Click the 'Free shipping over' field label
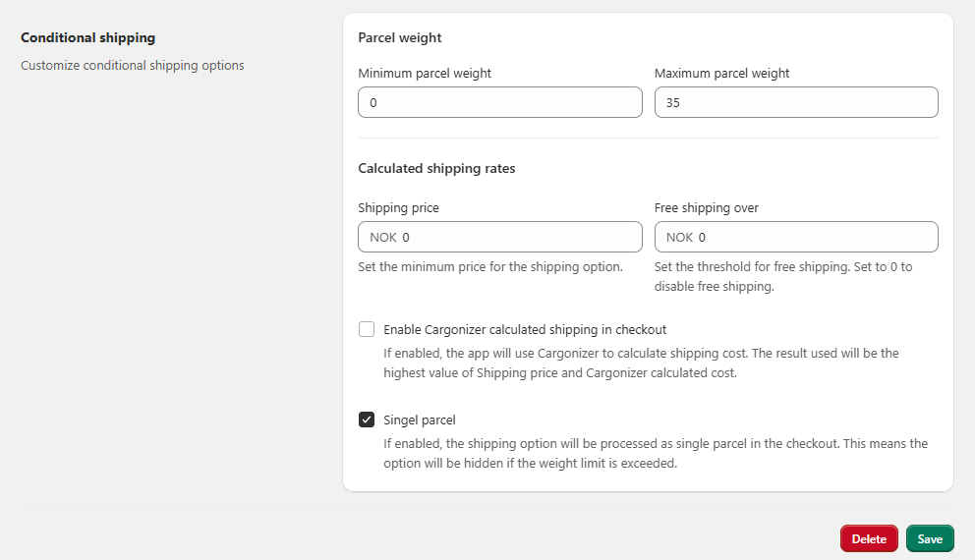Viewport: 975px width, 560px height. [x=706, y=207]
